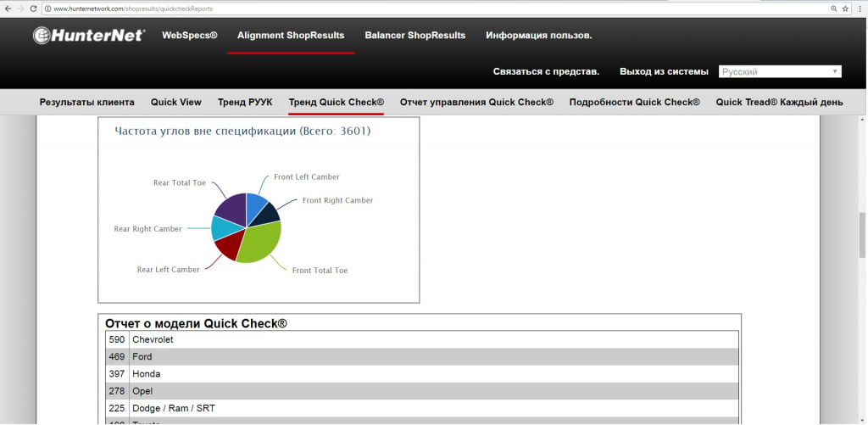Image resolution: width=868 pixels, height=425 pixels.
Task: Open Отчет управления Quick Check® tab
Action: tap(476, 103)
